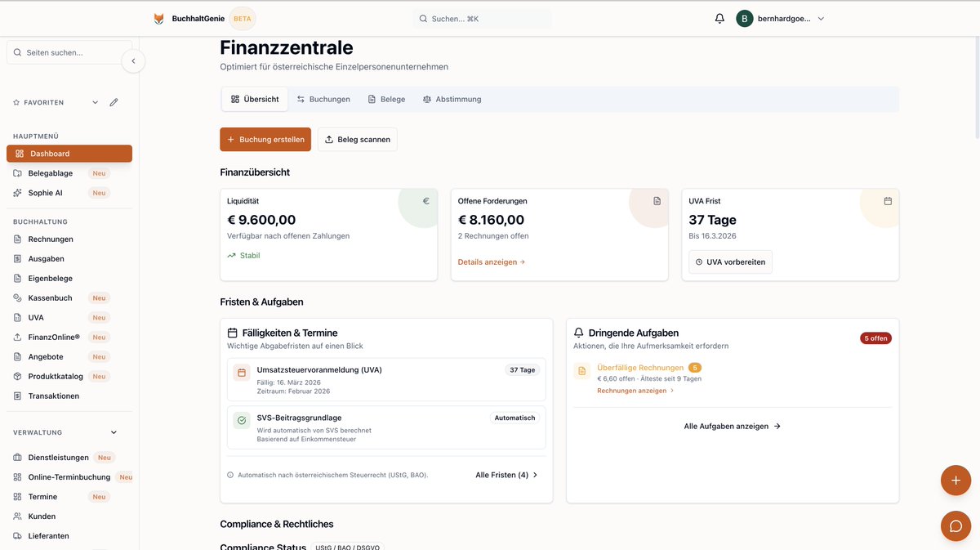This screenshot has height=550, width=980.
Task: Click the check icon beside SVS-Beitragsgrundlage
Action: tap(242, 420)
